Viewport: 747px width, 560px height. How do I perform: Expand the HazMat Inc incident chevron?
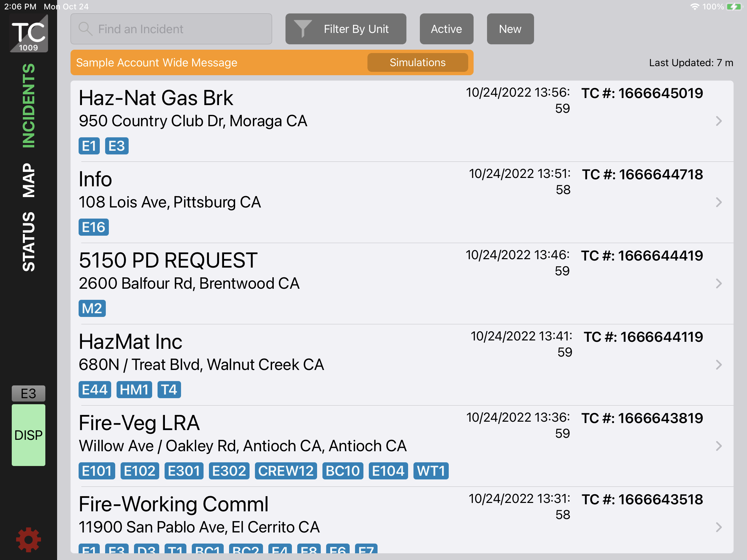[x=719, y=365]
